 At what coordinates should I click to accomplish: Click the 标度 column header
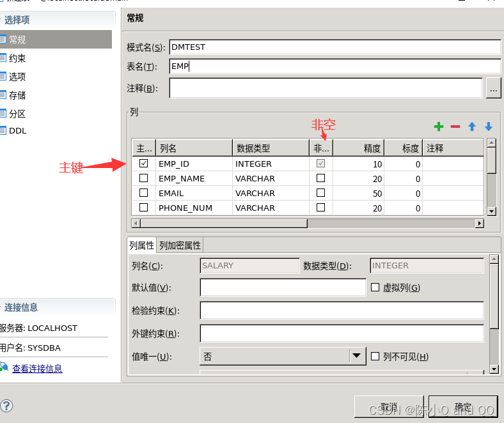click(404, 148)
